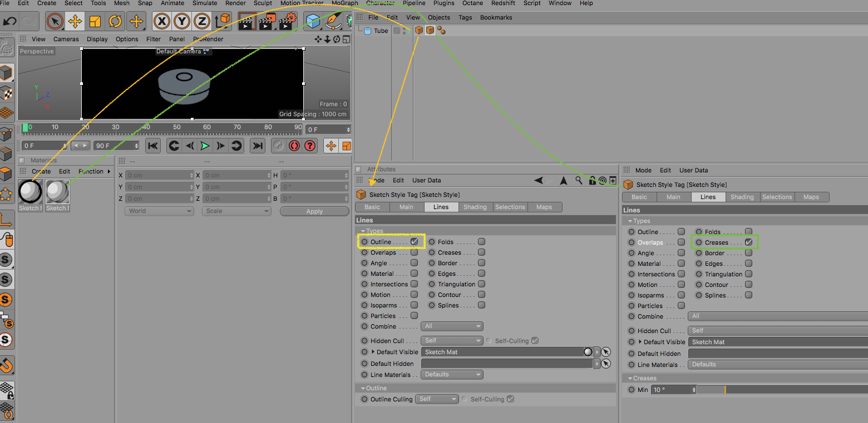Open the MoGraph menu
This screenshot has height=423, width=868.
pos(345,3)
